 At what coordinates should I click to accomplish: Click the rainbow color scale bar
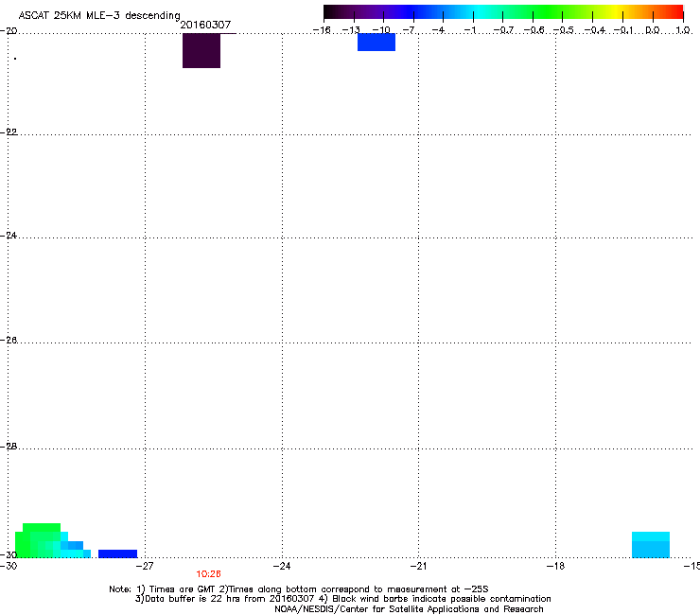503,12
